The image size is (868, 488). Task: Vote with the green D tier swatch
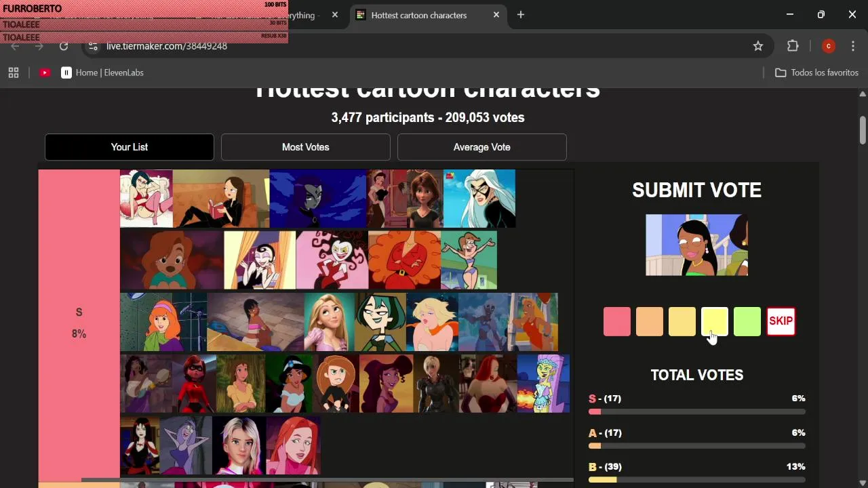click(747, 321)
